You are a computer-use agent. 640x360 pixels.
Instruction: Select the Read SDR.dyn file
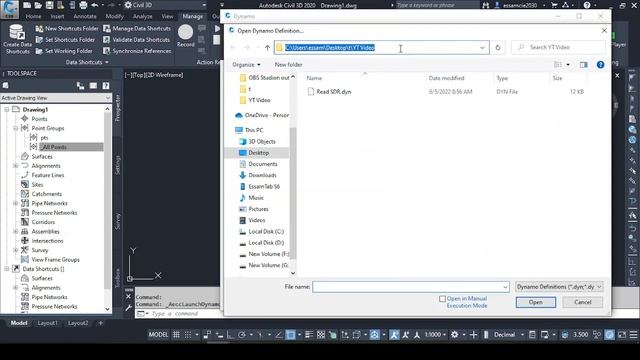coord(334,92)
